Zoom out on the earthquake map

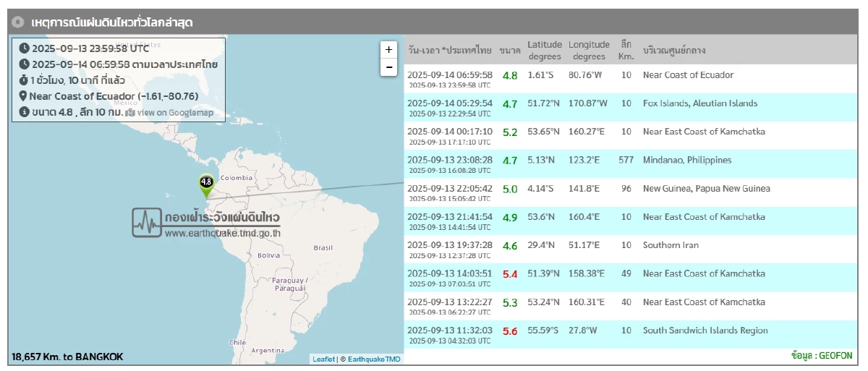(x=388, y=67)
